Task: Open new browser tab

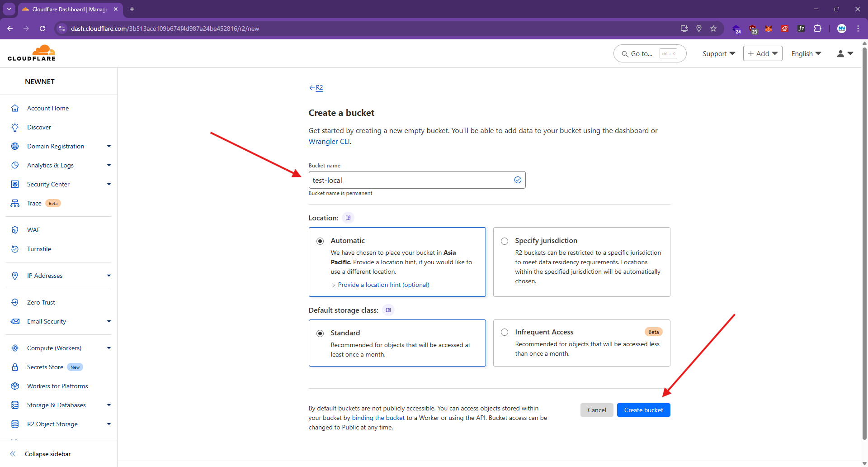Action: tap(132, 9)
